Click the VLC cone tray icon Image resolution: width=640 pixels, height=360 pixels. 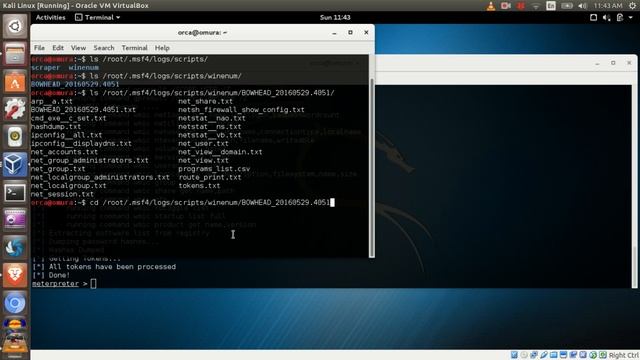pyautogui.click(x=491, y=6)
